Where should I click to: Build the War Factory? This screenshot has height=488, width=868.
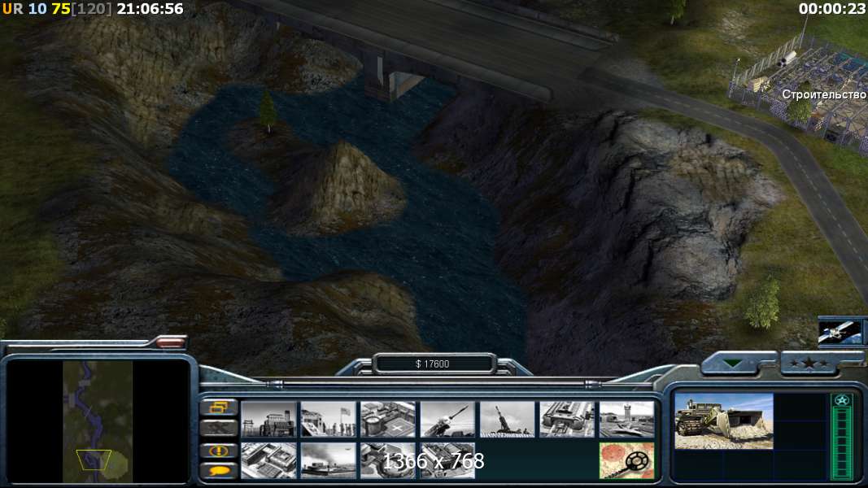tap(567, 419)
